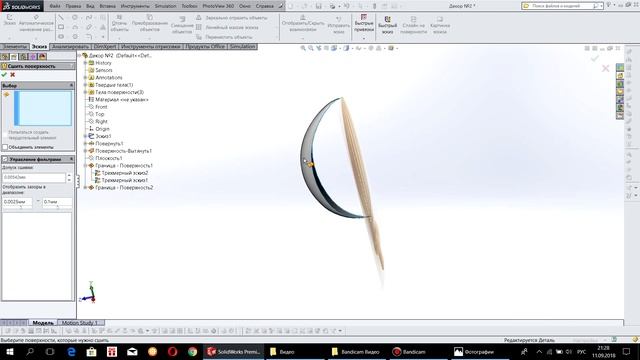Open DisplayManager tab icon

click(42, 57)
